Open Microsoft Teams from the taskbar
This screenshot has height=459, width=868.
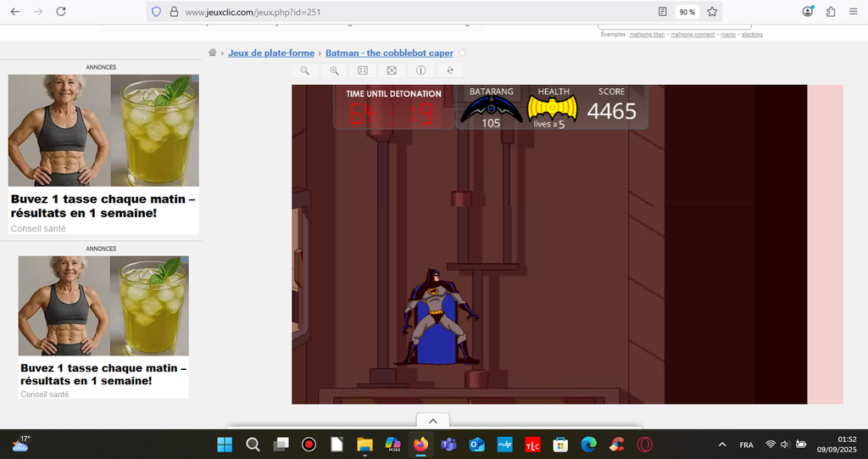tap(448, 445)
